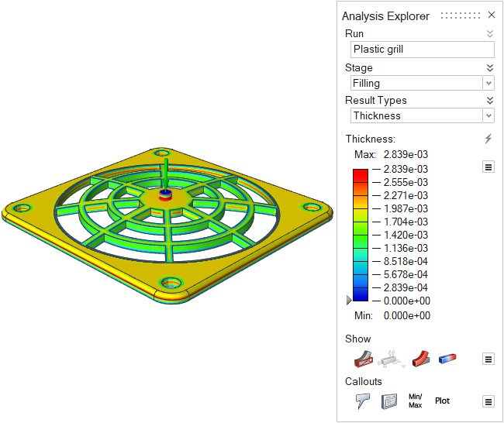504x423 pixels.
Task: Toggle the red contour display icon
Action: (420, 359)
